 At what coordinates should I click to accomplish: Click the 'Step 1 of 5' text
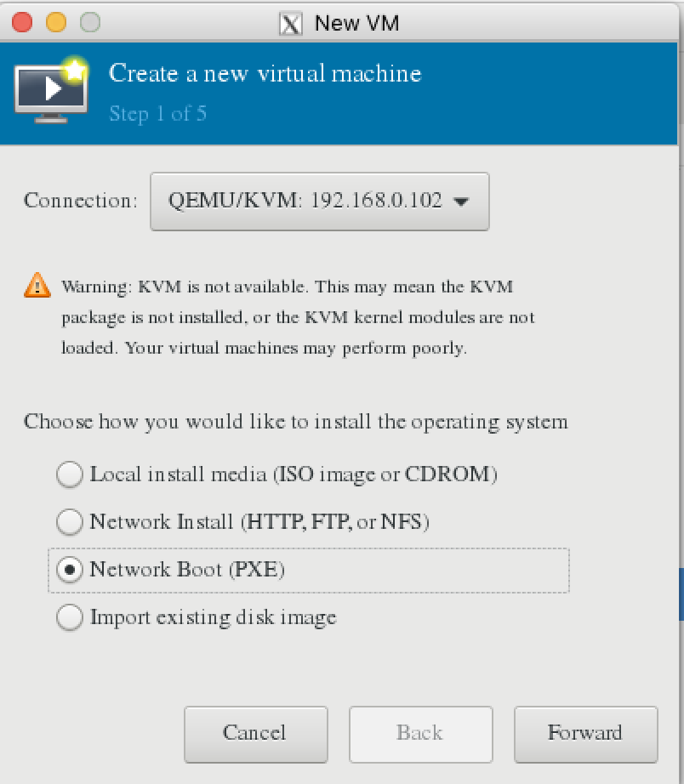[157, 114]
